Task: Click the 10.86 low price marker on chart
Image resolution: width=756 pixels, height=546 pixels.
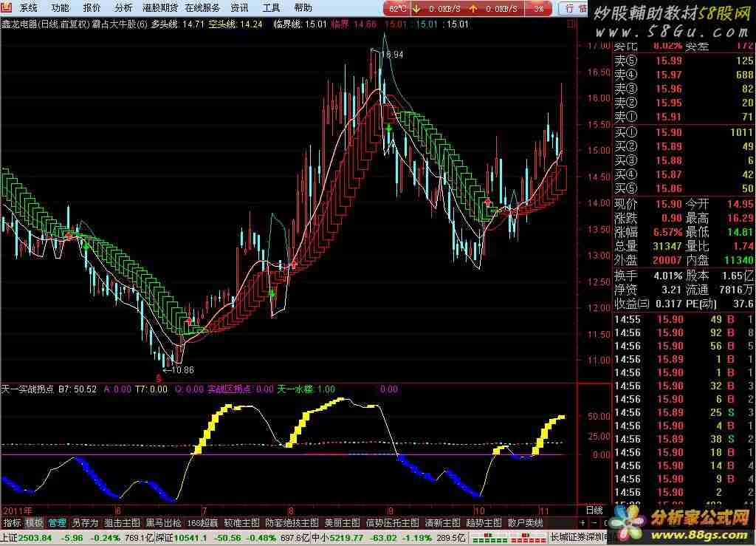Action: coord(179,370)
